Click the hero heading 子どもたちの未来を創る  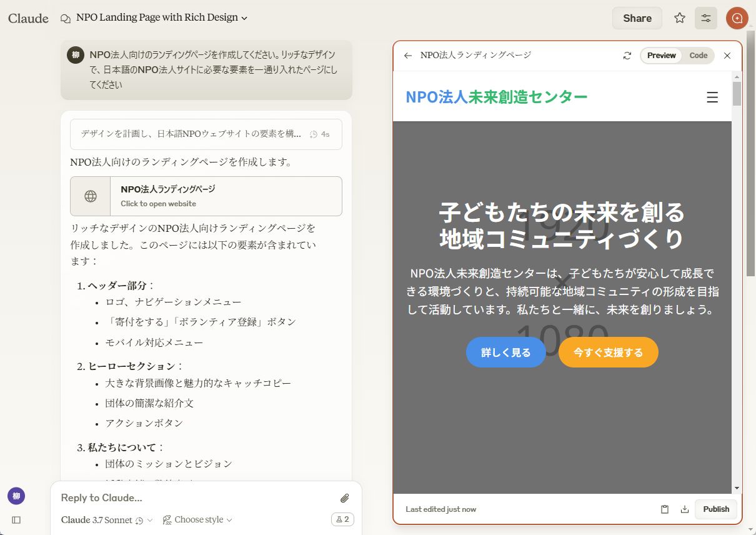(562, 213)
